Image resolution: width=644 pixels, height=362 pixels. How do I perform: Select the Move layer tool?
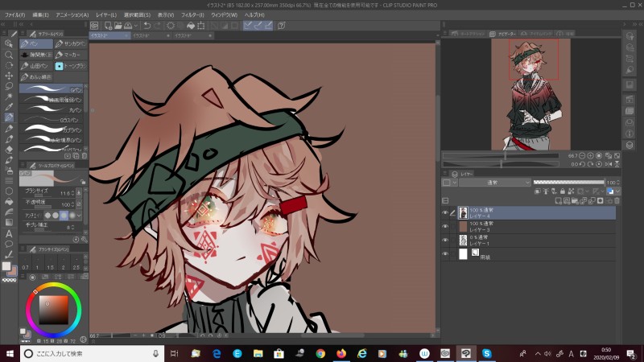(9, 76)
